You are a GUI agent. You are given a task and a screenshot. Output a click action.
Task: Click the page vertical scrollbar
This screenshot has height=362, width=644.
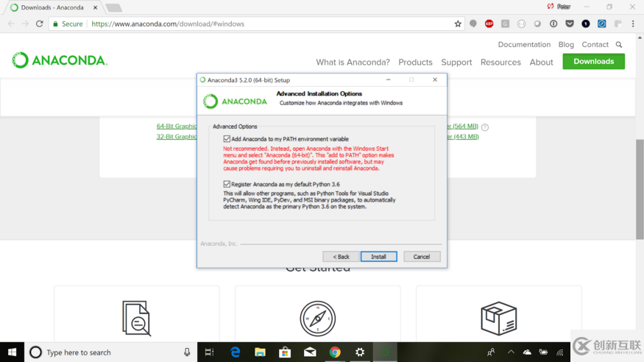640,189
